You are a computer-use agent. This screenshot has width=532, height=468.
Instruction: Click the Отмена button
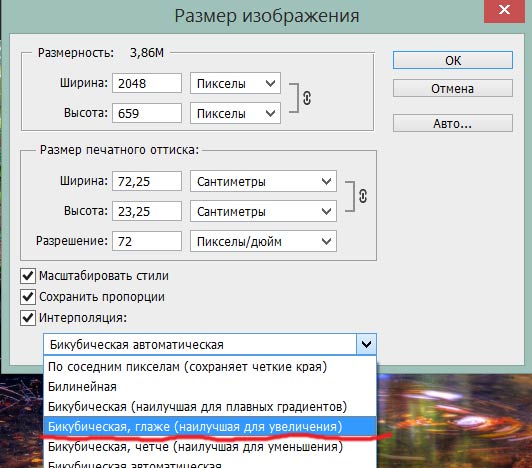(x=453, y=89)
